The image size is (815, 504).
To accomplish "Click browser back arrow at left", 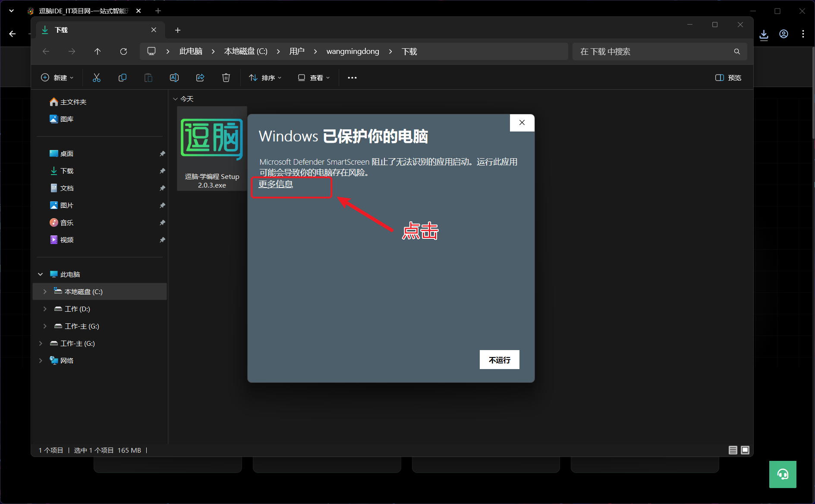I will [x=12, y=34].
